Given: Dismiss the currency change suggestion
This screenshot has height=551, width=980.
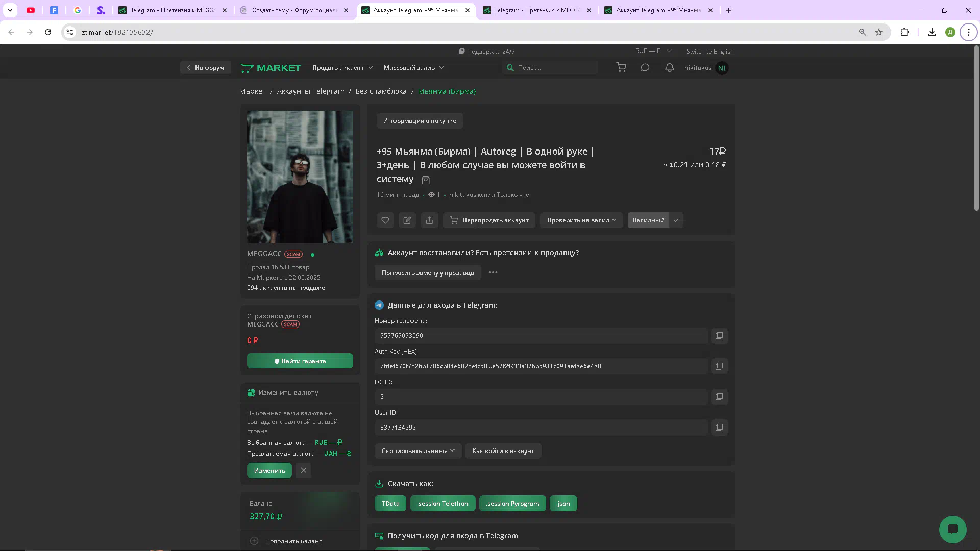Looking at the screenshot, I should [x=304, y=470].
